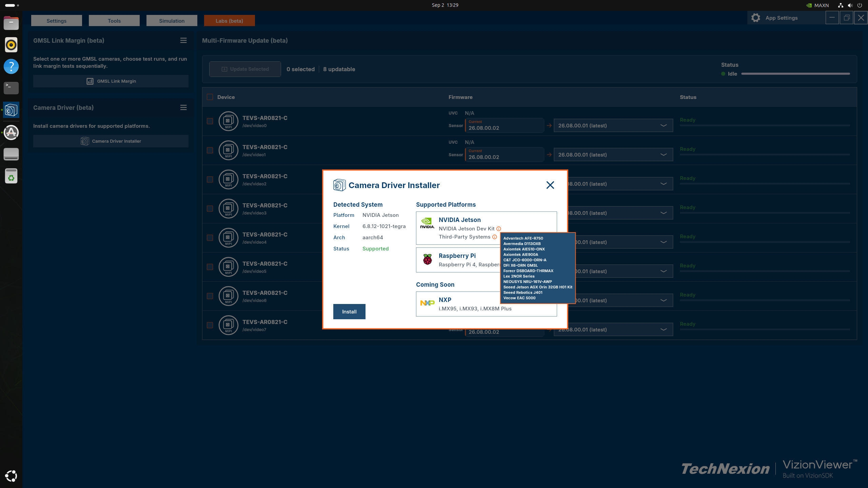This screenshot has height=488, width=868.
Task: Click the progress bar for /dev/video1 row
Action: pos(765,155)
